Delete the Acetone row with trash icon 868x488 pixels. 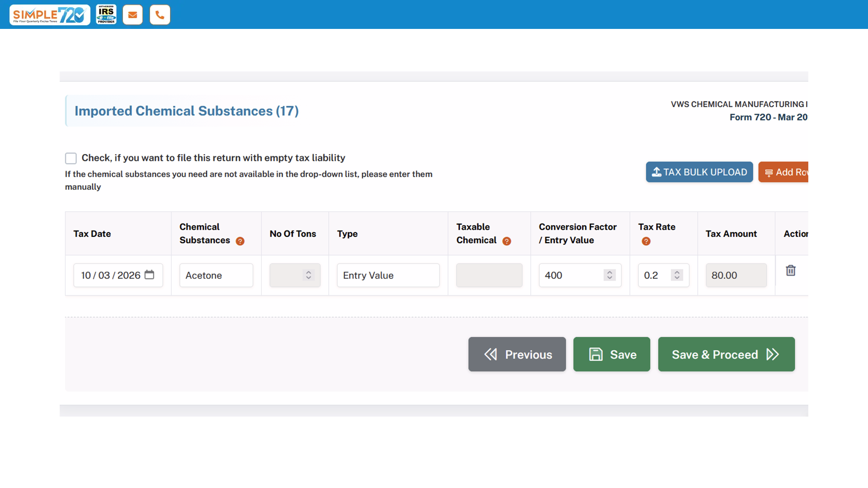coord(791,271)
